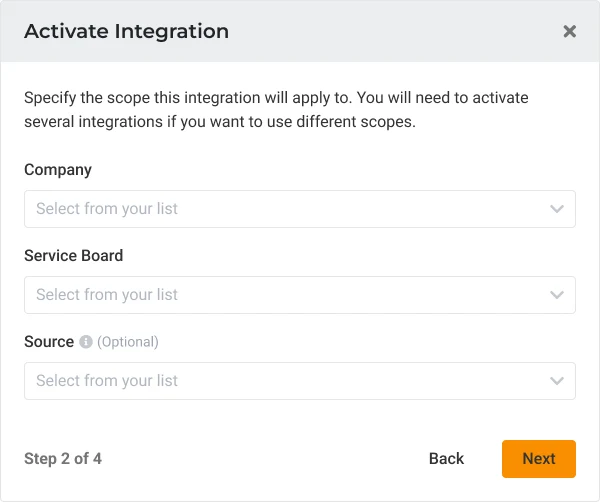The width and height of the screenshot is (600, 502).
Task: Open the optional Source select field
Action: click(x=299, y=381)
